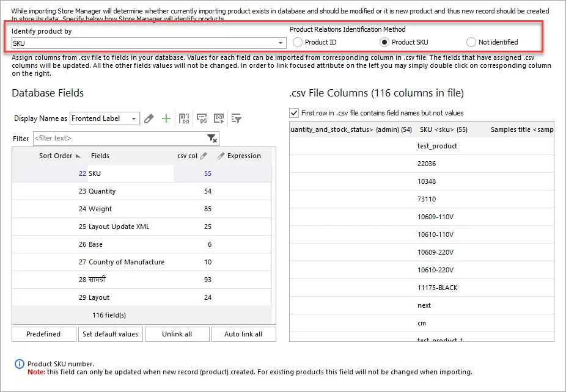Viewport: 566px width, 392px height.
Task: Click the cm cell in csv preview
Action: coord(422,323)
